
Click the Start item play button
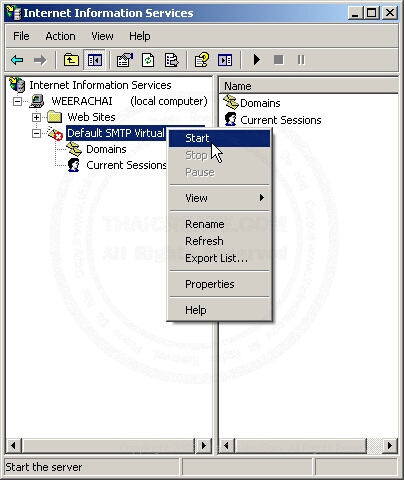pos(256,60)
